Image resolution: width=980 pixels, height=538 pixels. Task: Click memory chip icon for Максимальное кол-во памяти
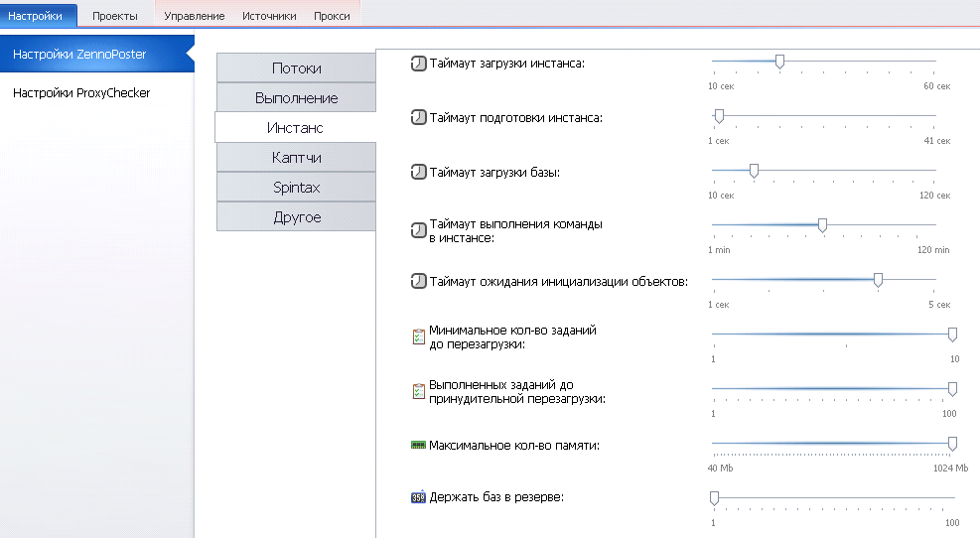coord(418,445)
